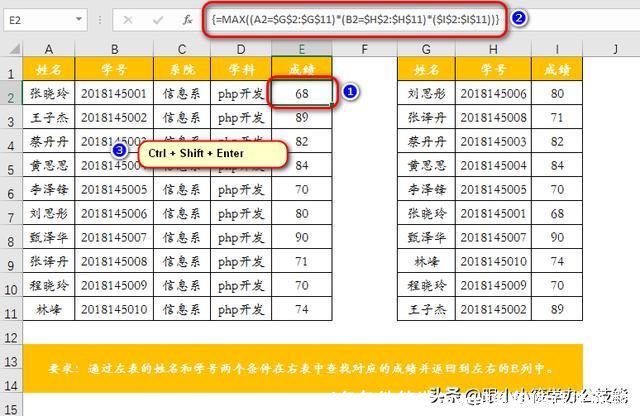Image resolution: width=640 pixels, height=416 pixels.
Task: Click cell E11 with value 74 in left table
Action: coord(302,309)
